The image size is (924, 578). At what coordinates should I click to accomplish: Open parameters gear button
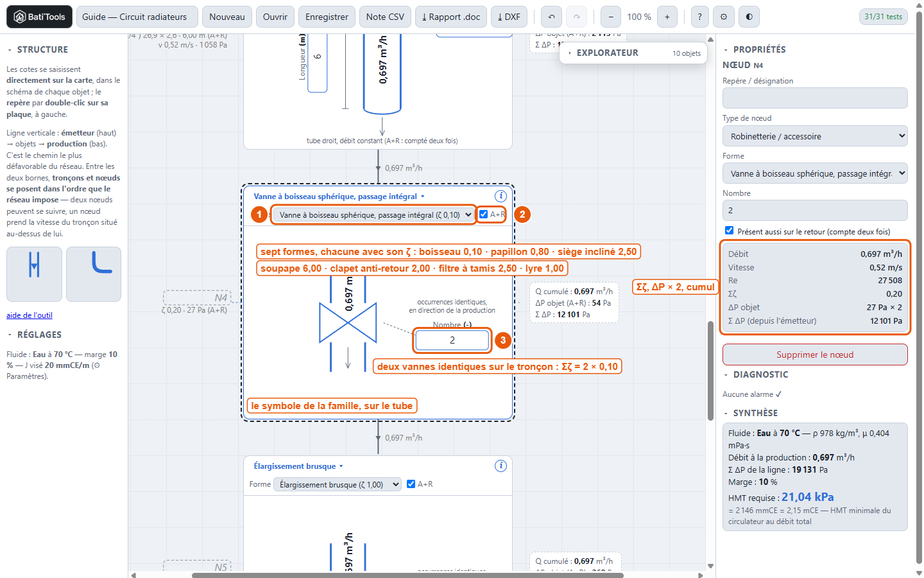coord(724,17)
